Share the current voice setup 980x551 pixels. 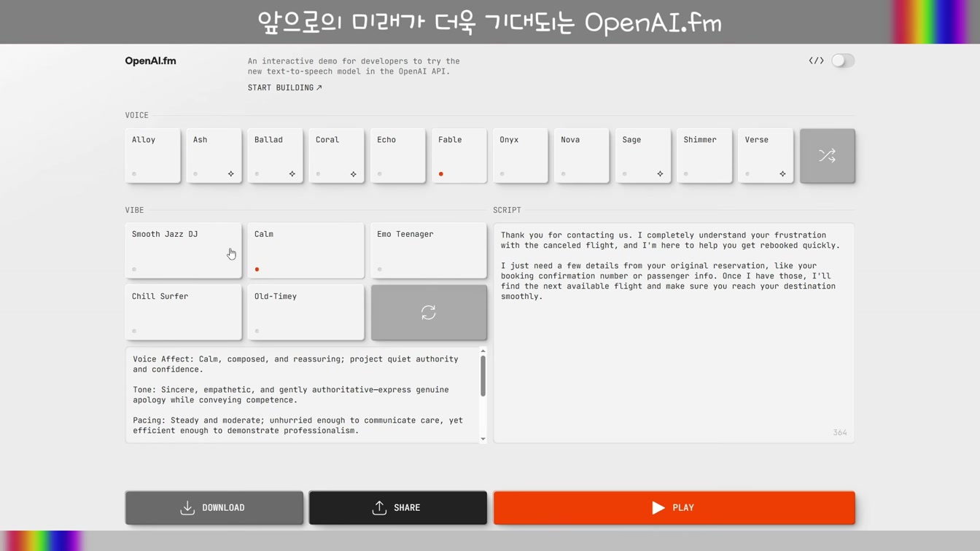point(397,508)
